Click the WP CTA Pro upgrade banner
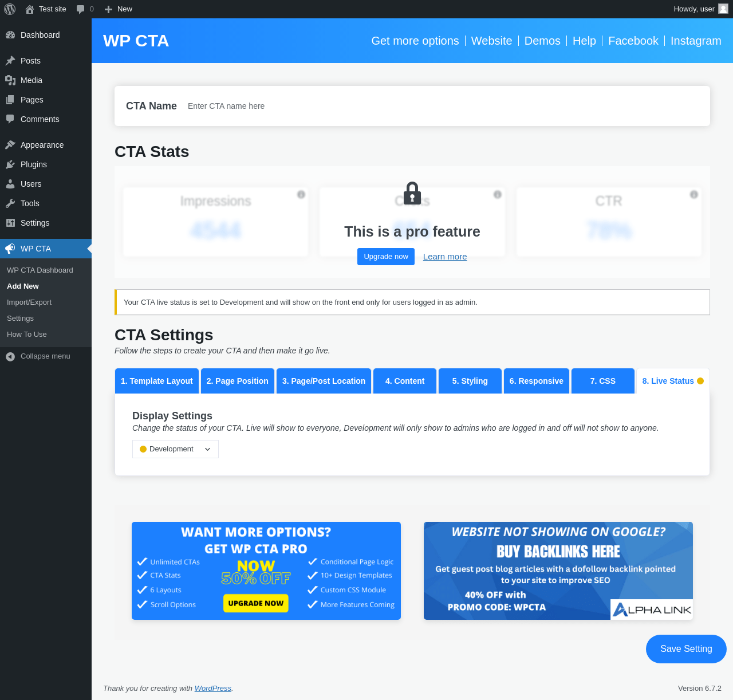Screen dimensions: 733x700 pos(266,571)
